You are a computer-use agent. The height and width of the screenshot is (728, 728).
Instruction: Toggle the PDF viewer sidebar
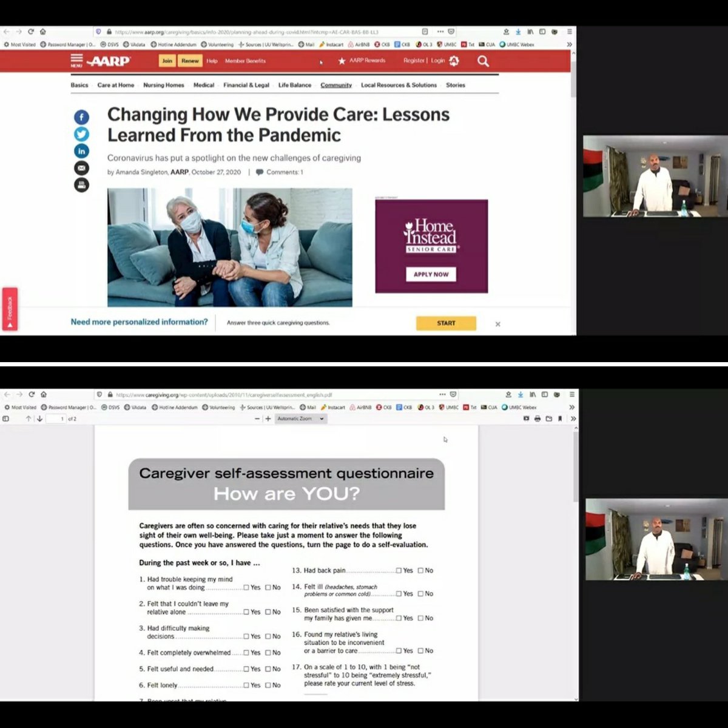[6, 419]
